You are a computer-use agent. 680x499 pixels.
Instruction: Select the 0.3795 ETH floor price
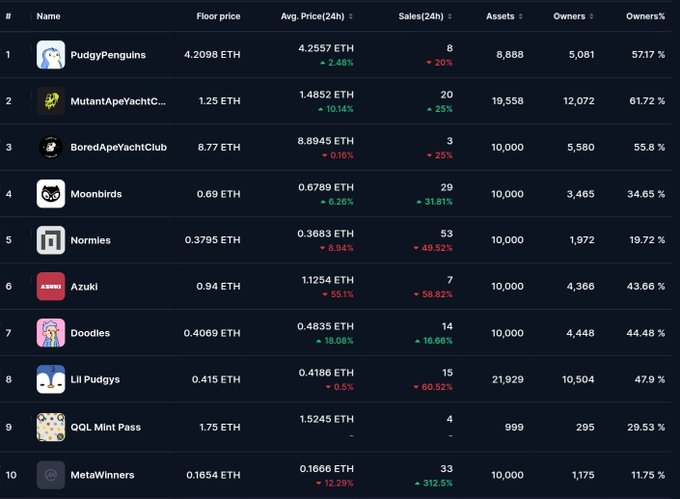click(212, 240)
